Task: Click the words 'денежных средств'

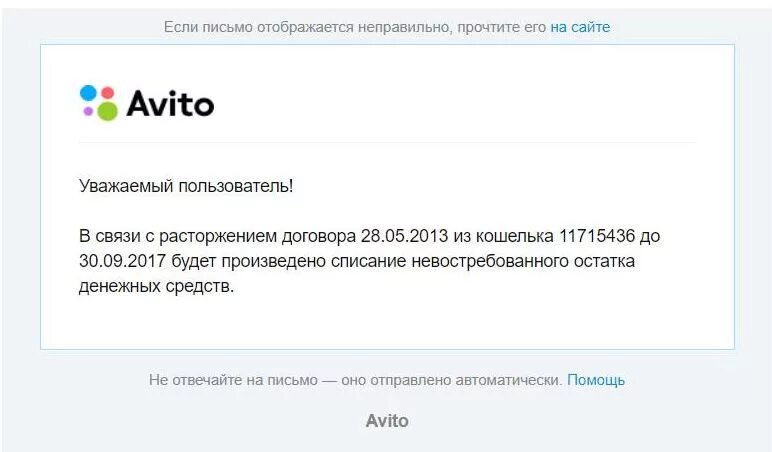Action: click(x=155, y=286)
